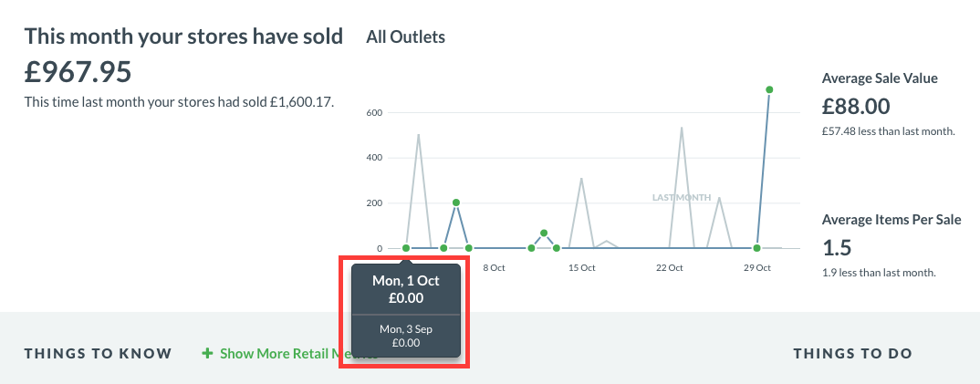This screenshot has width=980, height=384.
Task: Click the Mon, 3 Sep tooltip entry
Action: pos(406,329)
